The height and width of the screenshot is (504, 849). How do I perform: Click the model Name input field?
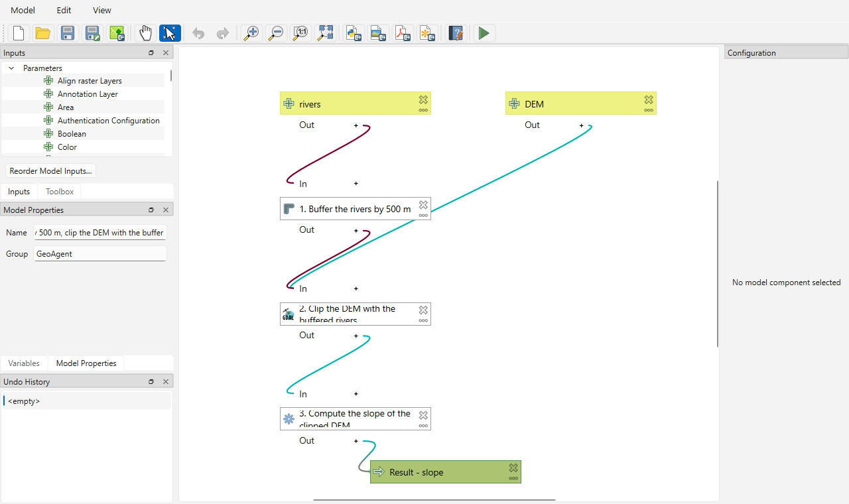[100, 233]
